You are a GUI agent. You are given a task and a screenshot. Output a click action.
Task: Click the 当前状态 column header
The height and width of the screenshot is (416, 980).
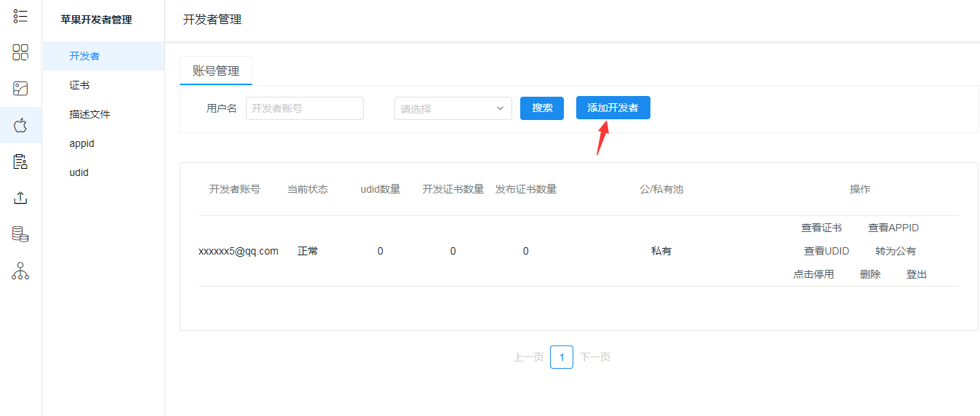(x=308, y=189)
